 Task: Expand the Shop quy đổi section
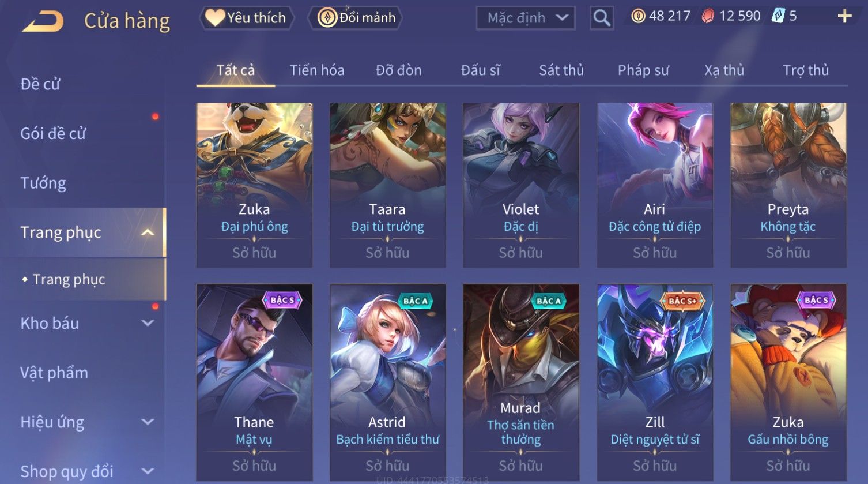click(148, 471)
